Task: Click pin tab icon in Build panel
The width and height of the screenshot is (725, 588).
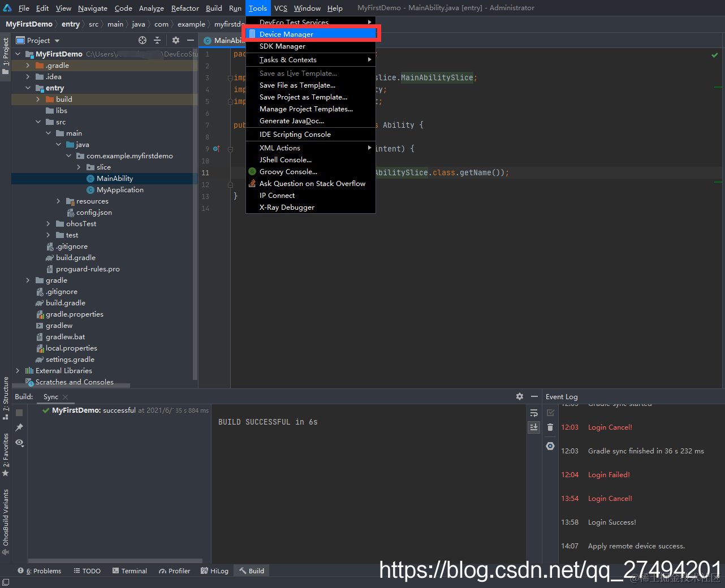Action: [19, 427]
